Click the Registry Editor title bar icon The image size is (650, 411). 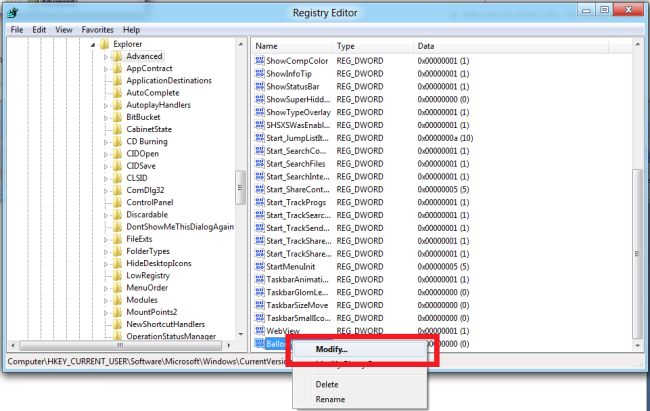(12, 13)
